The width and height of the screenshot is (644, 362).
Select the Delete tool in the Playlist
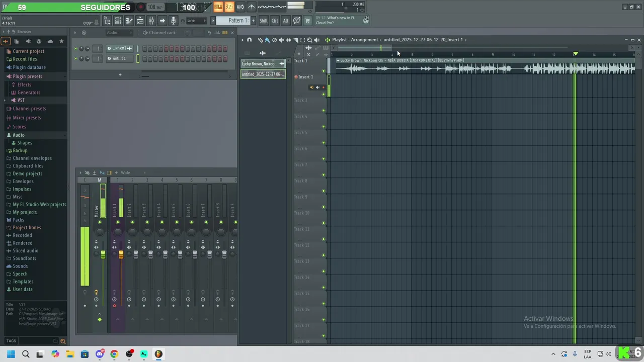click(274, 40)
